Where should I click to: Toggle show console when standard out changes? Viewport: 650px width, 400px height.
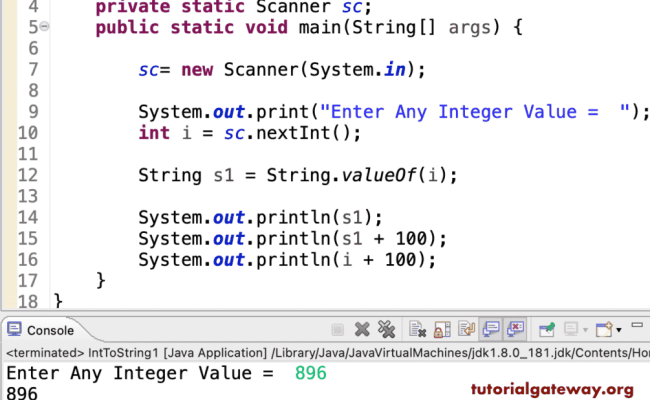491,330
